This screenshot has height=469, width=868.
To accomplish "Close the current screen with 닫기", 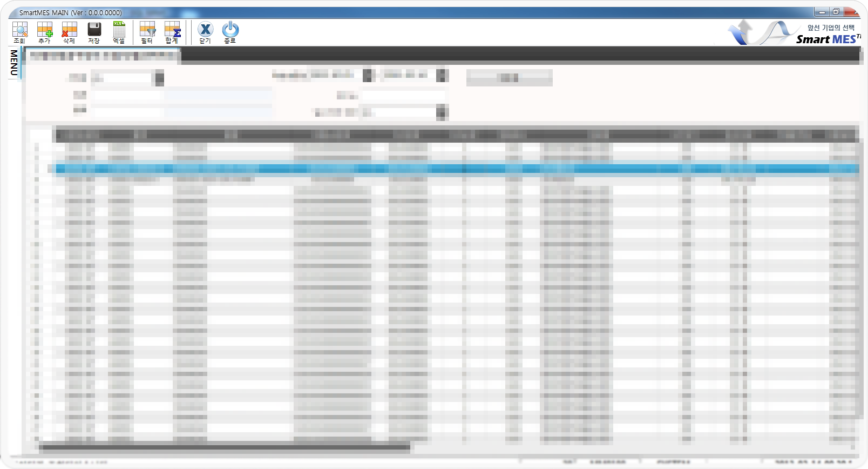I will 205,32.
